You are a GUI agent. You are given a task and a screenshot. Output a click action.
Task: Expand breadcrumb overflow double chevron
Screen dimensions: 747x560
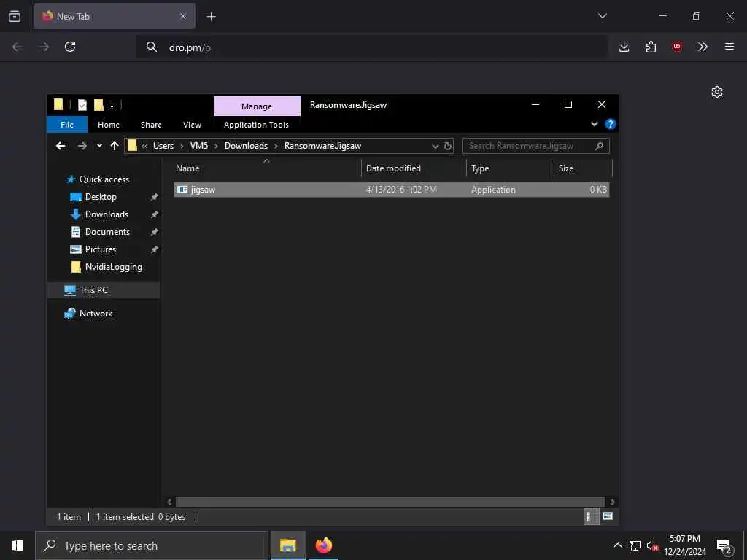tap(144, 146)
